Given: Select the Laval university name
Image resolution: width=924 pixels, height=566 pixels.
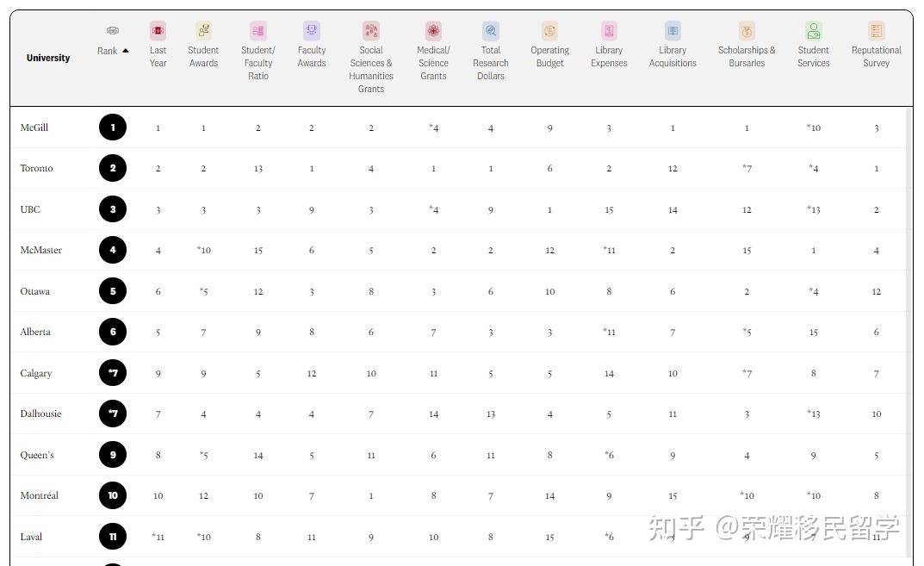Looking at the screenshot, I should 31,537.
